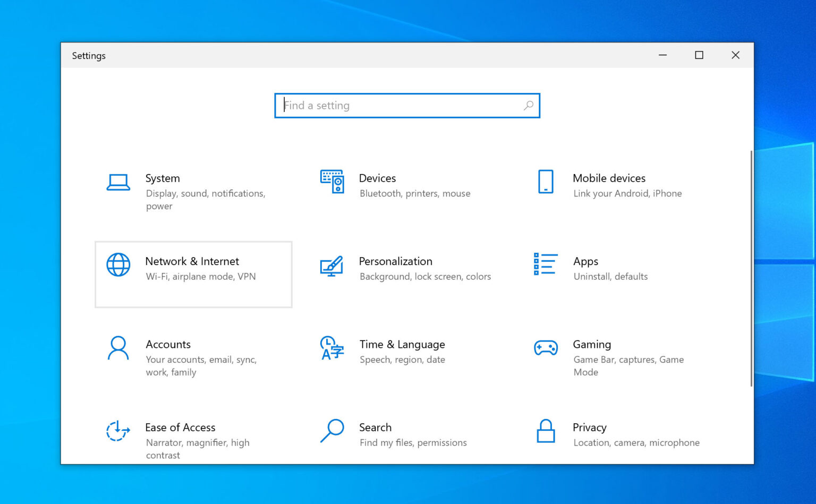Click the Find a setting search box
816x504 pixels.
(x=398, y=106)
